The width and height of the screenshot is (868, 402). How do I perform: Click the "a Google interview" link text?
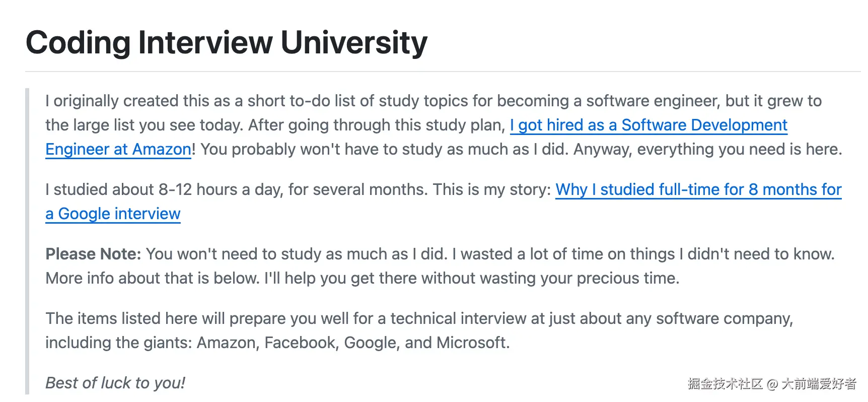[113, 214]
